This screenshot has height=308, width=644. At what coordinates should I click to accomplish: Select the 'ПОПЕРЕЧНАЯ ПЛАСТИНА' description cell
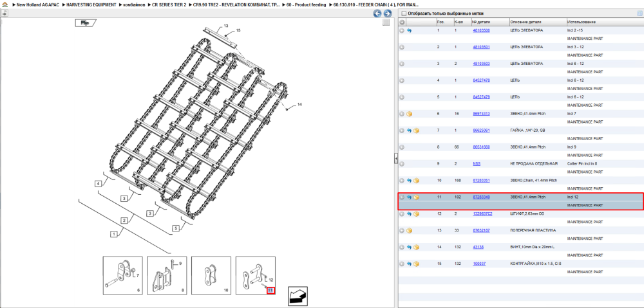533,230
